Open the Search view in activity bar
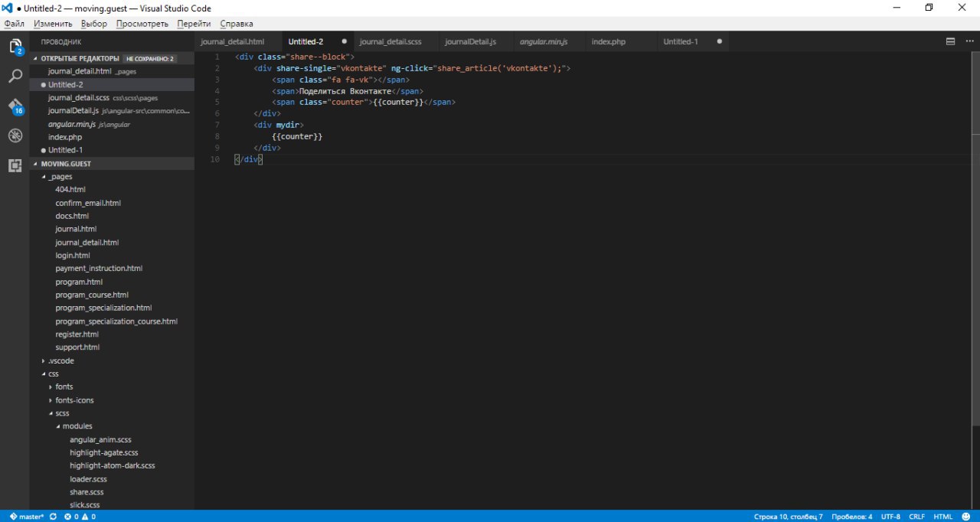Image resolution: width=980 pixels, height=522 pixels. [x=15, y=77]
